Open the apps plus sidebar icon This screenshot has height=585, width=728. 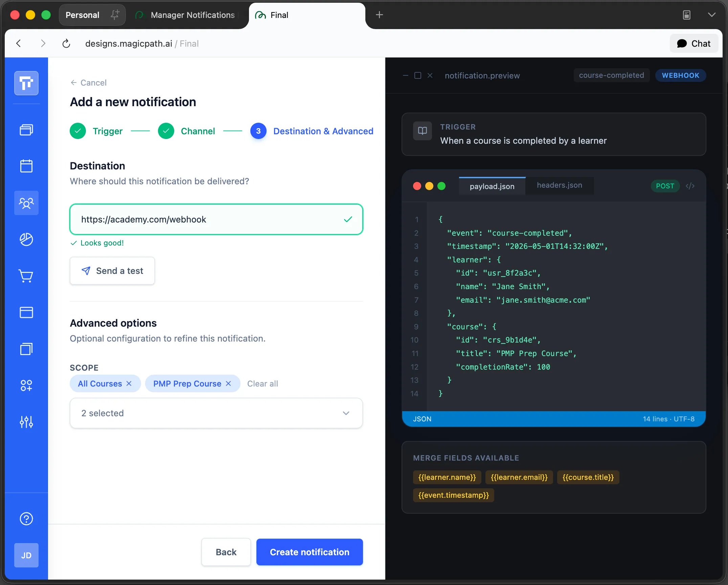click(26, 385)
